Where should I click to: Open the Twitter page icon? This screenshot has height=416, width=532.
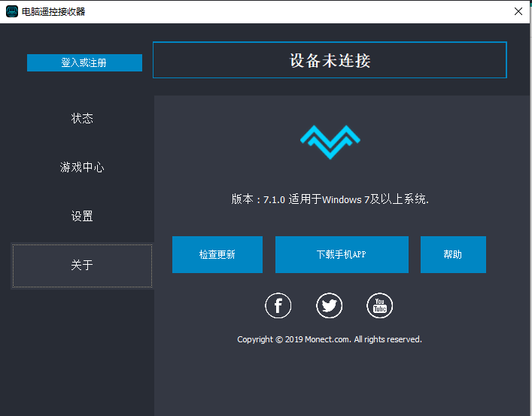[x=329, y=305]
